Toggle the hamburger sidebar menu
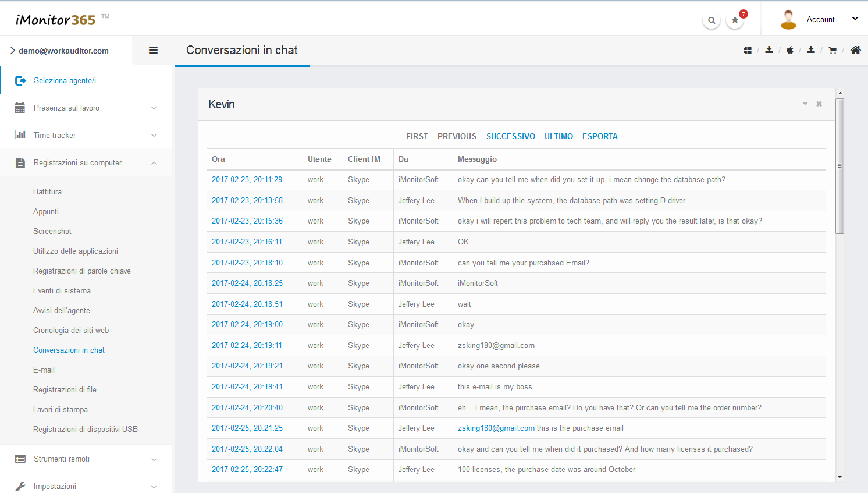 point(153,51)
